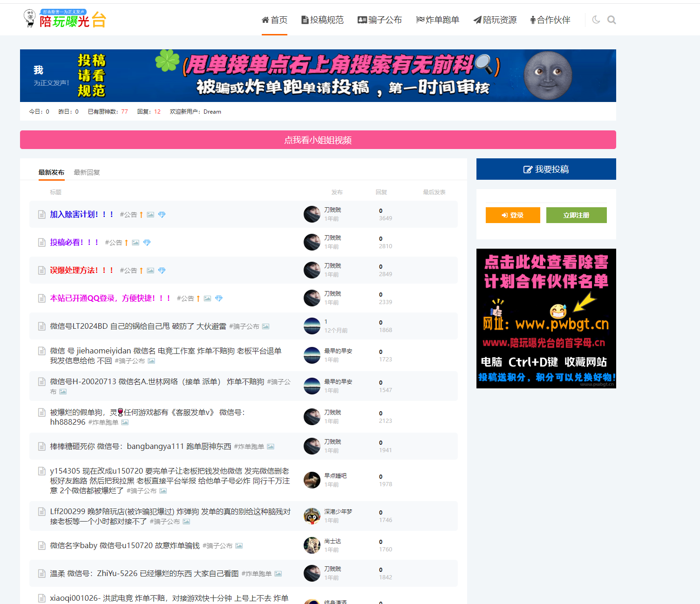The height and width of the screenshot is (604, 700).
Task: Click the orange 登录 login button
Action: [512, 215]
